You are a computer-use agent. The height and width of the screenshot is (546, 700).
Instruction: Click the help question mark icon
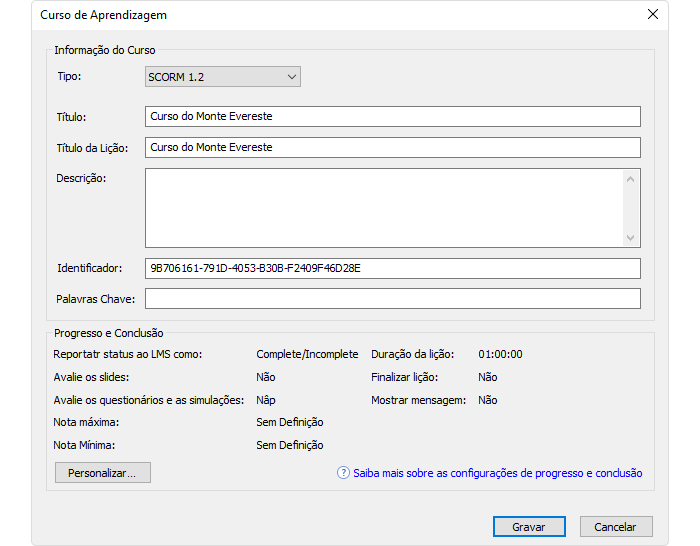343,473
